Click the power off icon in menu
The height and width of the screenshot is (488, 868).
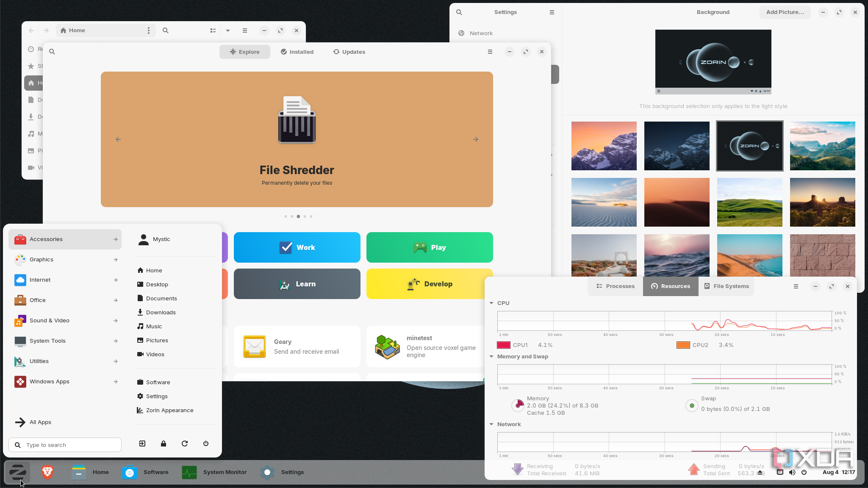click(x=206, y=444)
